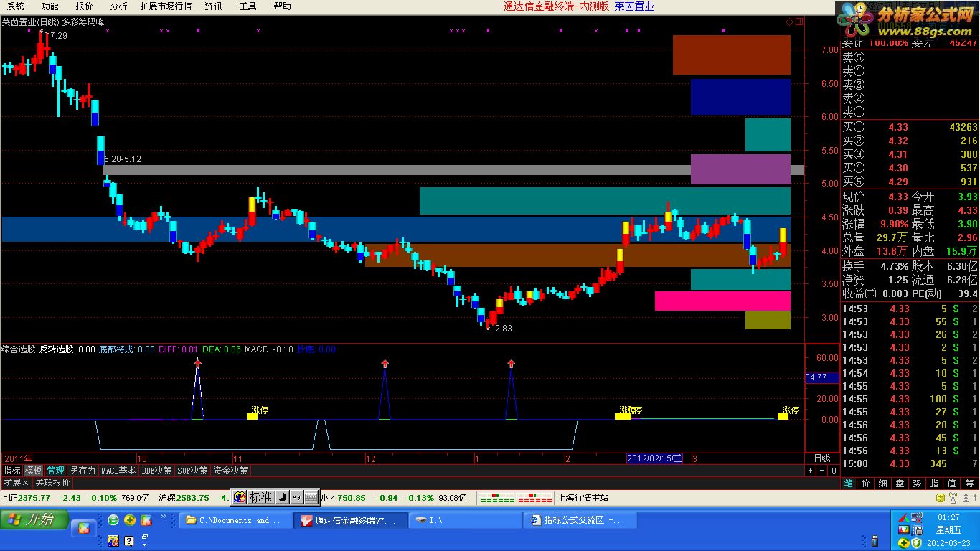Click the 标准 input mode button
The width and height of the screenshot is (980, 551).
click(260, 497)
